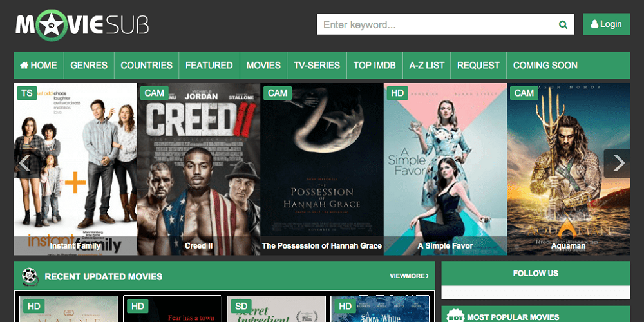Open the TV-Series menu item
Screen dimensions: 644x322
[x=317, y=65]
